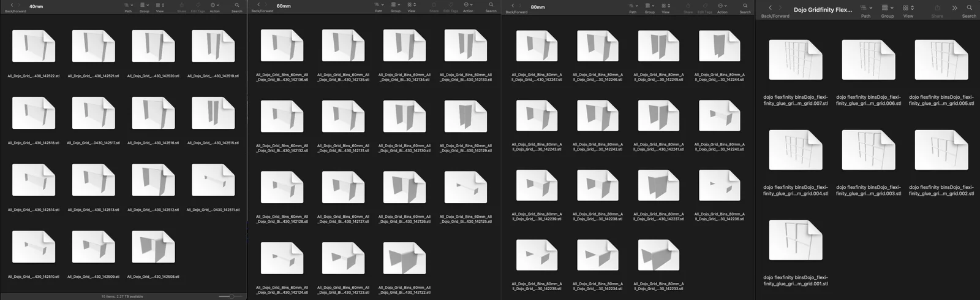Go back in the 60mm window
Screen dimensions: 980x300
coord(258,5)
